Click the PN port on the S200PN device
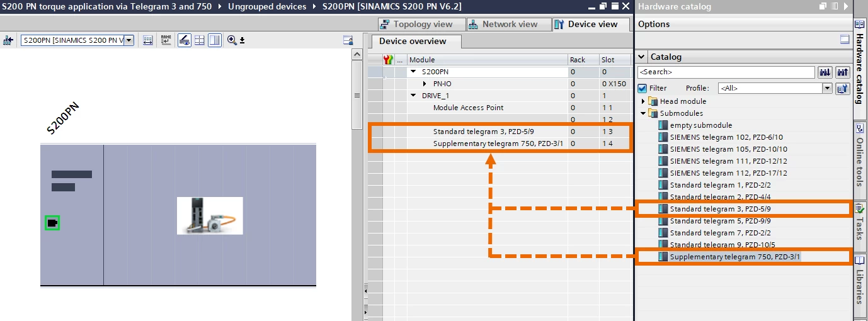 (x=52, y=223)
